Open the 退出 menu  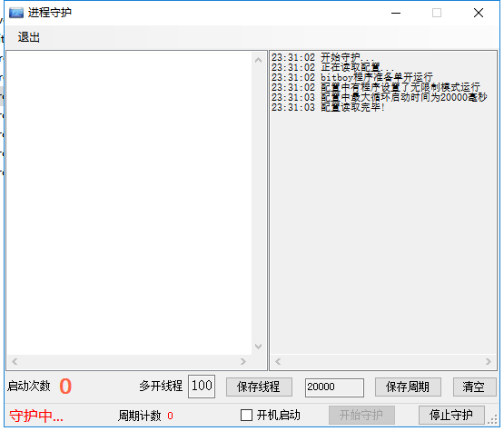[x=29, y=37]
